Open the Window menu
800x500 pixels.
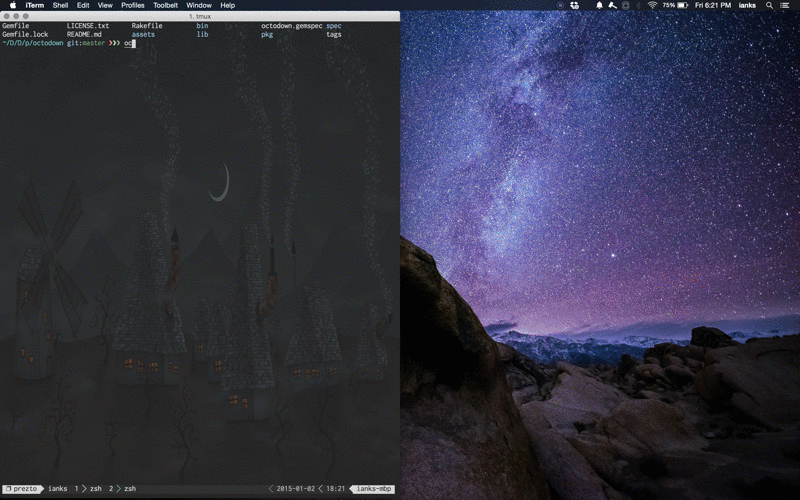click(199, 5)
